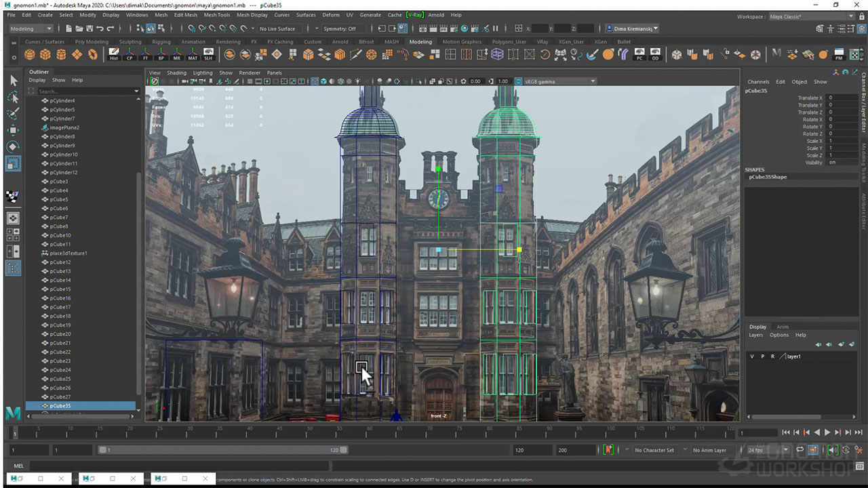Toggle layer1 P playback box
Image resolution: width=868 pixels, height=488 pixels.
click(762, 357)
